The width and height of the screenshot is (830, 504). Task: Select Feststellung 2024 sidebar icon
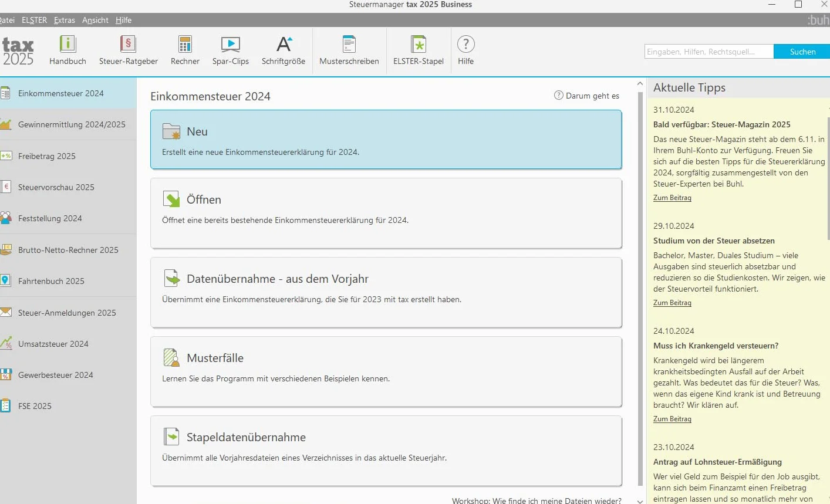(5, 218)
